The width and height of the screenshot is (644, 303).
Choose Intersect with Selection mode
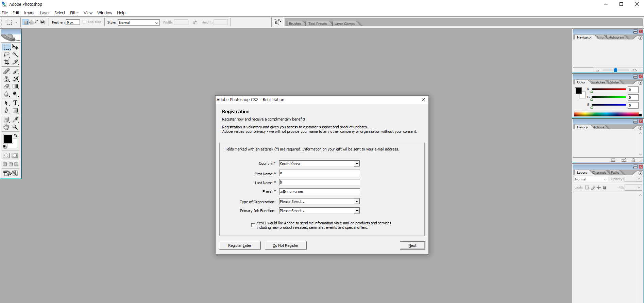(43, 22)
